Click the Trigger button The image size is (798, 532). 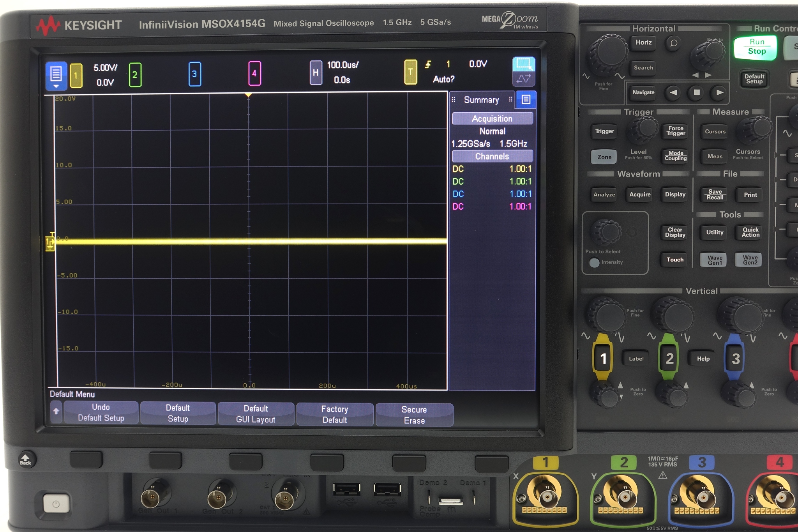(604, 131)
